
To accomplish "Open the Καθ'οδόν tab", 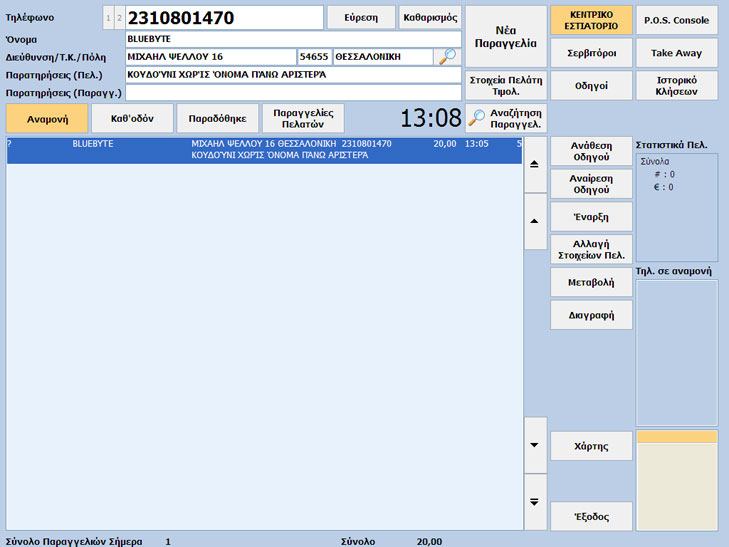I will (132, 118).
